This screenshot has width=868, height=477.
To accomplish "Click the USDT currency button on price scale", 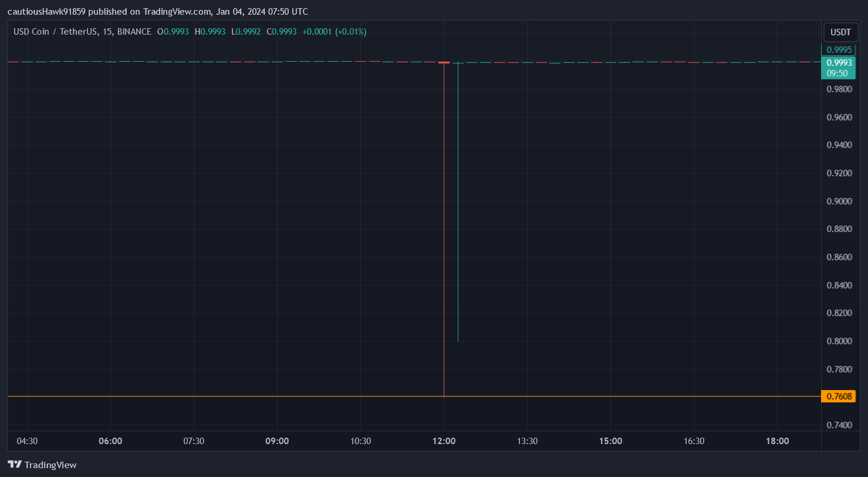I will 840,32.
